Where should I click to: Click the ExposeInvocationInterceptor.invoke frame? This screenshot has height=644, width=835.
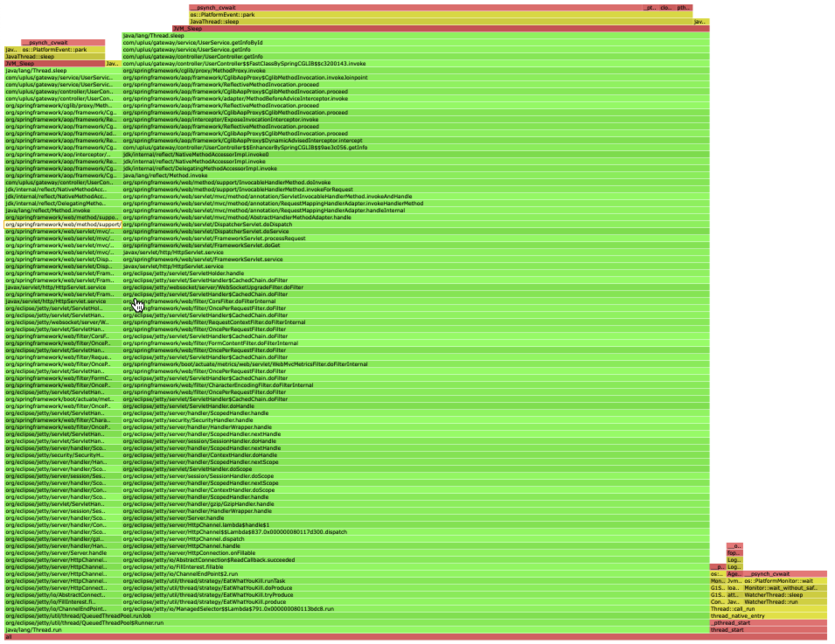415,120
